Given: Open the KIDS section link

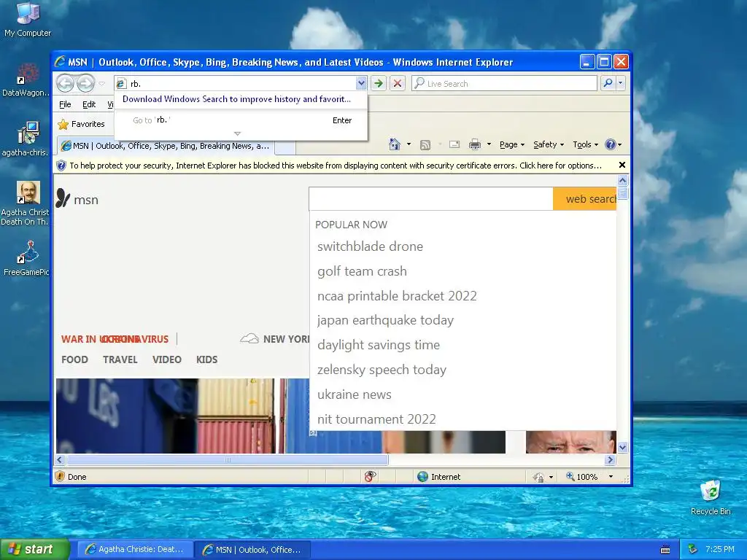Looking at the screenshot, I should (206, 359).
